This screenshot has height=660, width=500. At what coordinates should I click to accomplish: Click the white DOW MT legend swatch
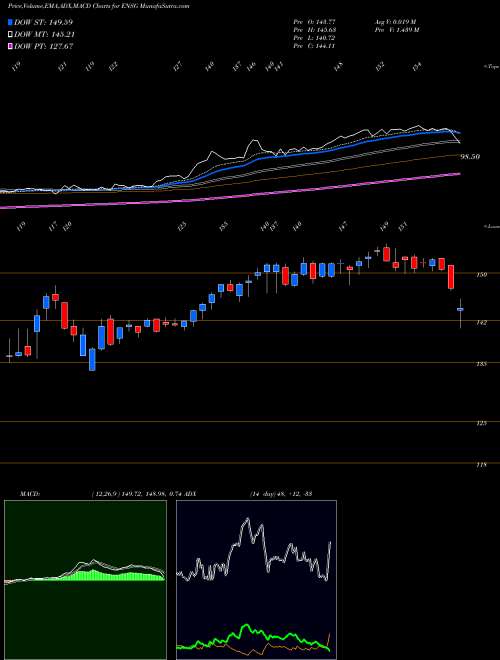(x=11, y=34)
